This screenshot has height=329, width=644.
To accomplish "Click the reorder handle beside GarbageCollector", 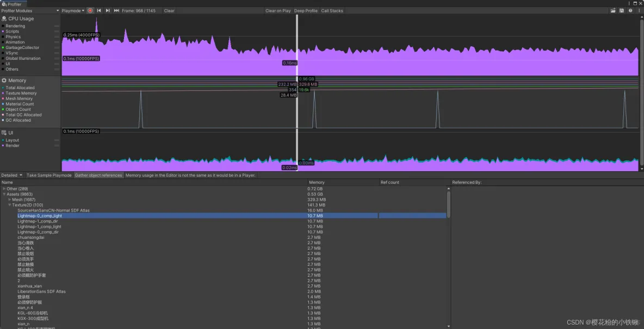I will (x=57, y=48).
